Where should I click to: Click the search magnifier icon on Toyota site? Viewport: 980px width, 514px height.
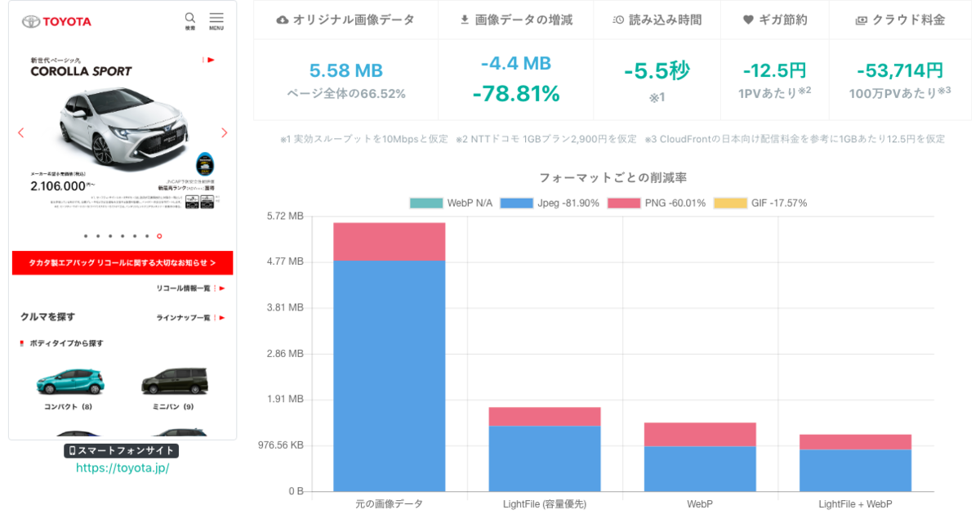[x=190, y=18]
